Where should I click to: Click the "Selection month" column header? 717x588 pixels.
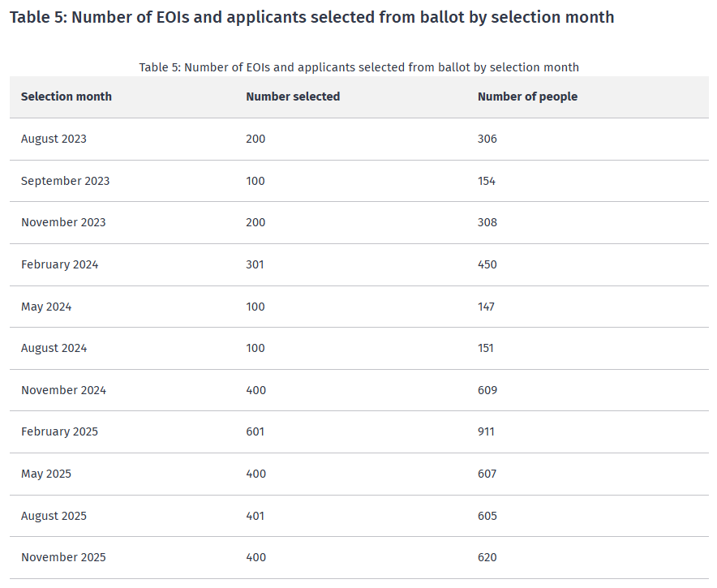coord(67,97)
